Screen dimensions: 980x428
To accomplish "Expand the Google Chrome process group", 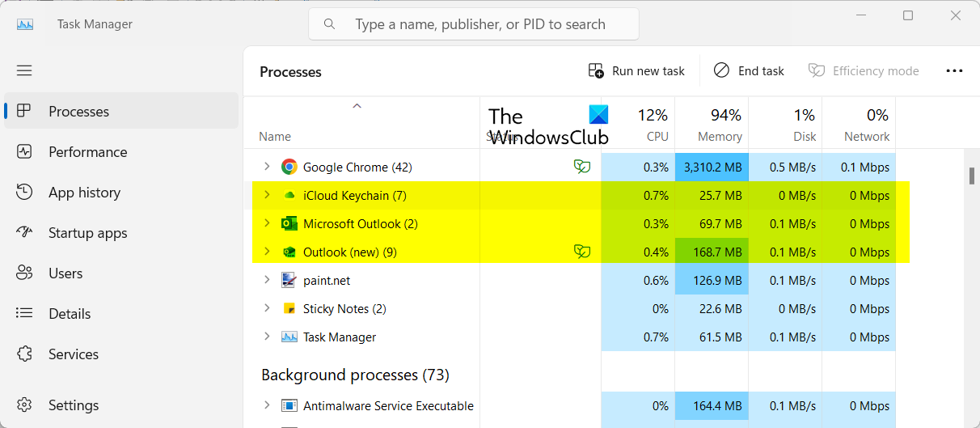I will (x=267, y=167).
